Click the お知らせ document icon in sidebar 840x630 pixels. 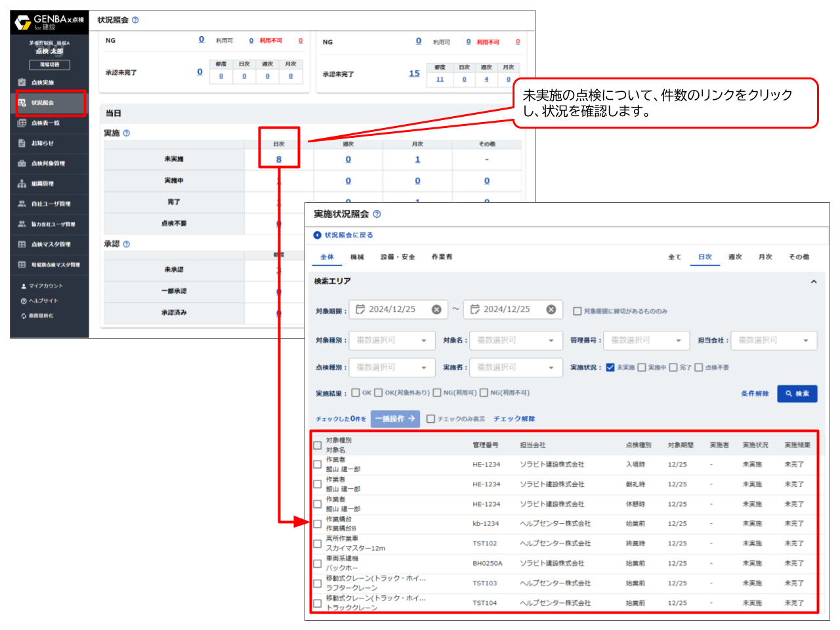22,143
